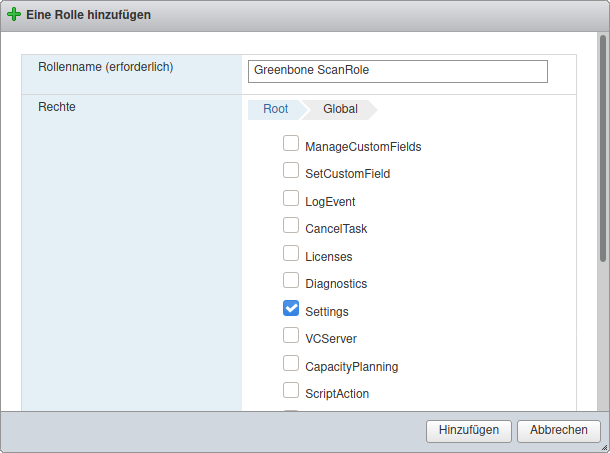Check the SetCustomField permission box
This screenshot has width=610, height=453.
[291, 171]
